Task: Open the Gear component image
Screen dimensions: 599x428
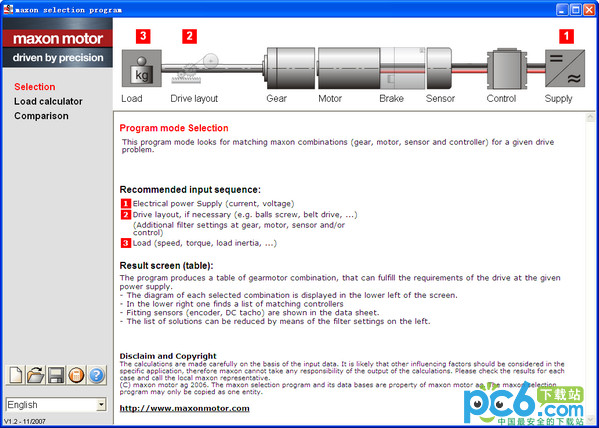Action: 289,68
